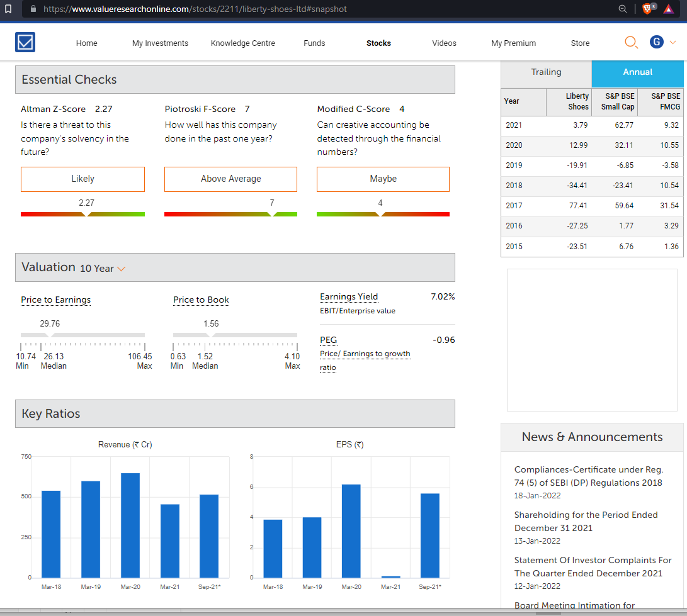This screenshot has width=687, height=616.
Task: Click the Earnings Yield link
Action: tap(349, 297)
